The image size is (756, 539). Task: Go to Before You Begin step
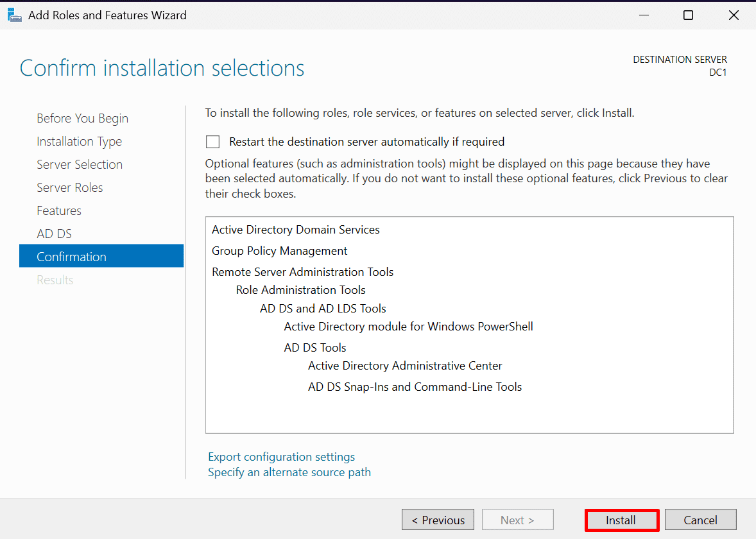(x=82, y=119)
